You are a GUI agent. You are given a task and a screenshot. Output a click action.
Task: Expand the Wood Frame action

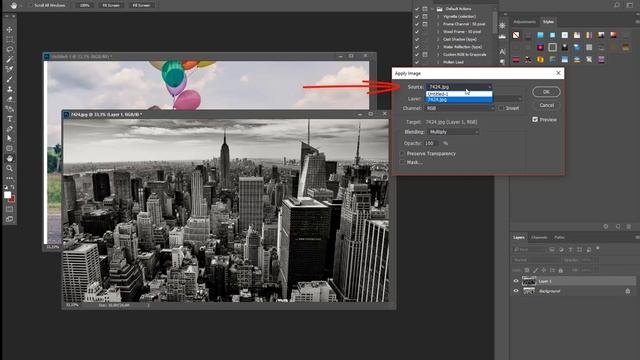[438, 31]
